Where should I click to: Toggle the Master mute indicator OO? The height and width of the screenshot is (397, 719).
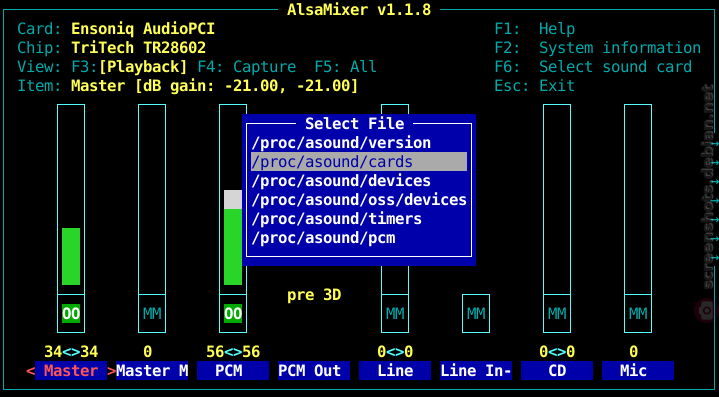pyautogui.click(x=71, y=314)
